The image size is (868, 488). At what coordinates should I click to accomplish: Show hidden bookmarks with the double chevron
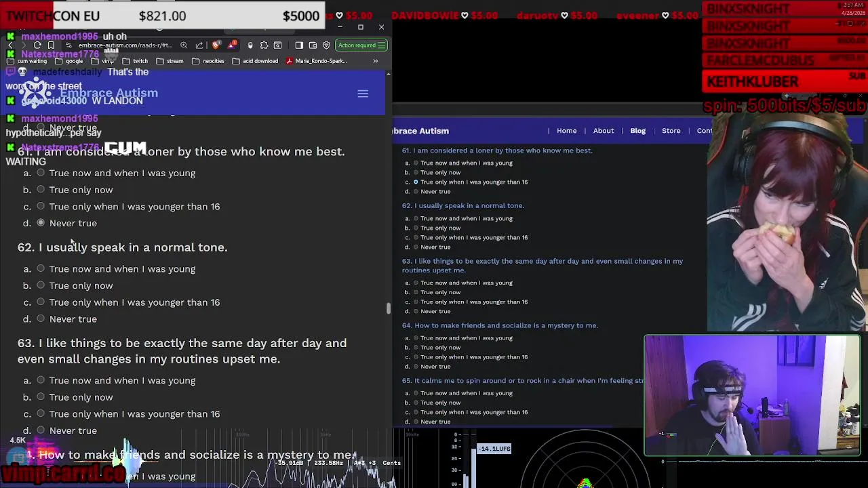[x=375, y=61]
